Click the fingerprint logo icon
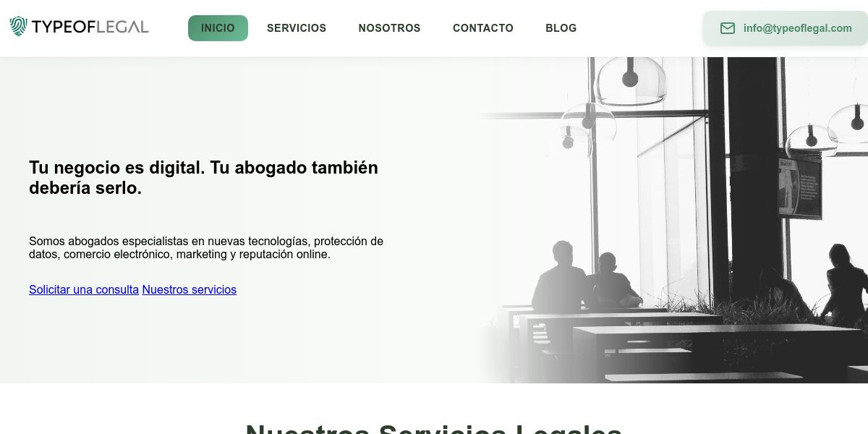The width and height of the screenshot is (868, 434). click(18, 27)
